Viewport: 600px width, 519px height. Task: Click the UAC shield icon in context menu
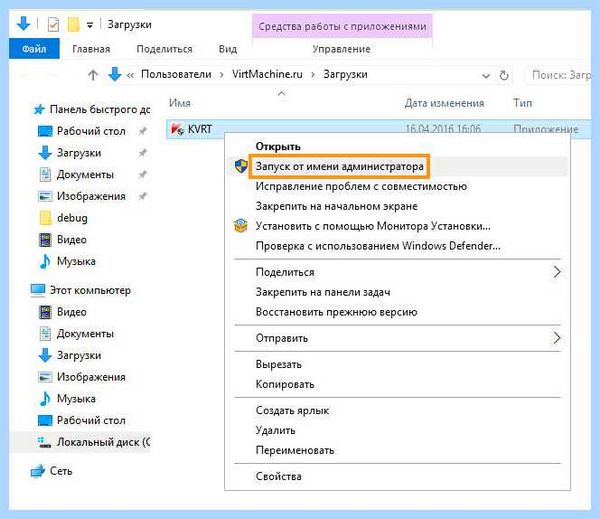tap(241, 166)
